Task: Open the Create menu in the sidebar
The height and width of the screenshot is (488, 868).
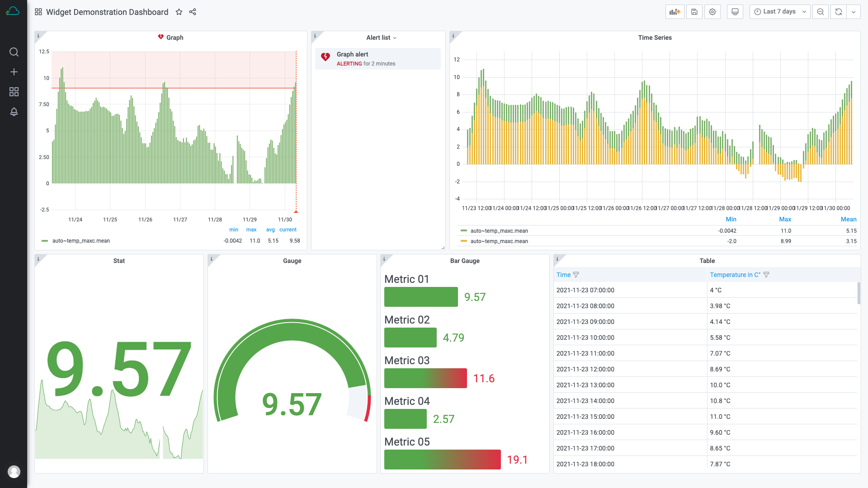Action: pos(14,71)
